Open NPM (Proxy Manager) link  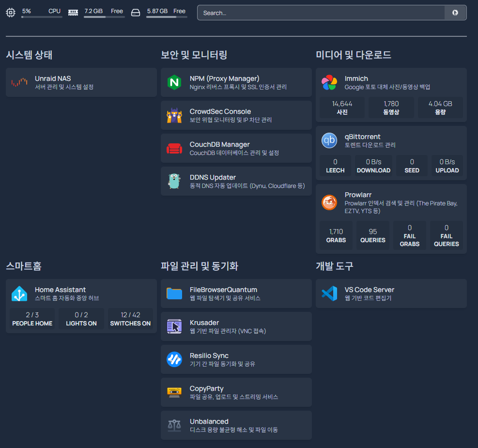(224, 78)
